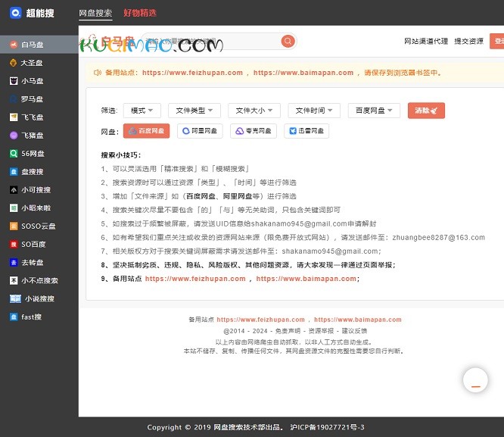Open the 小马盘 sidebar icon
This screenshot has height=437, width=504.
pos(14,81)
